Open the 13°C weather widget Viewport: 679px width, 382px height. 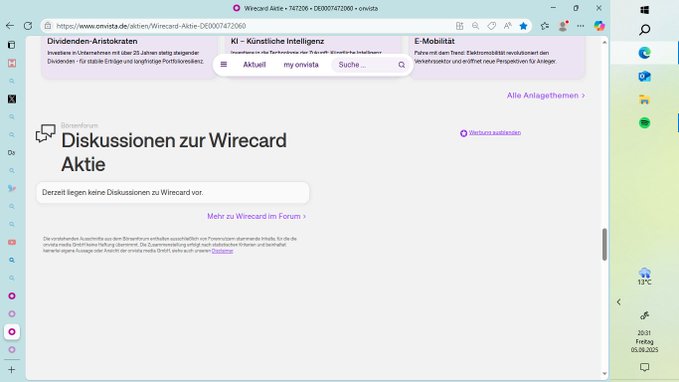coord(644,276)
